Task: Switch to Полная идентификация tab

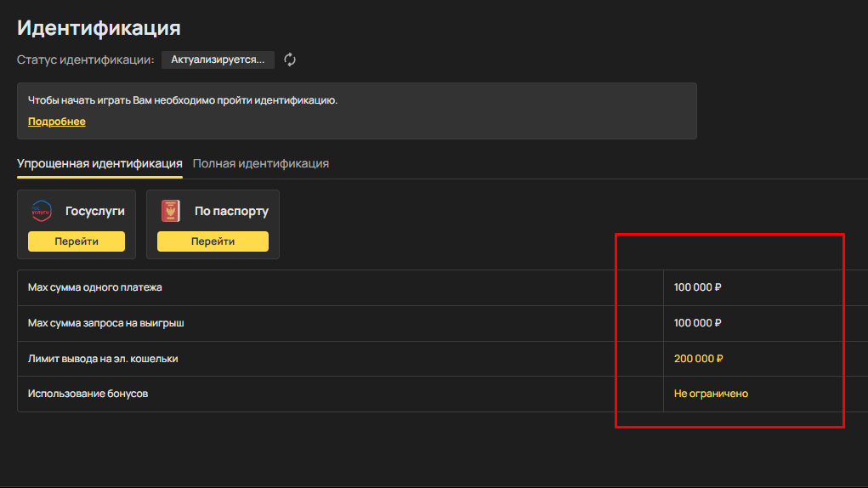Action: (x=261, y=163)
